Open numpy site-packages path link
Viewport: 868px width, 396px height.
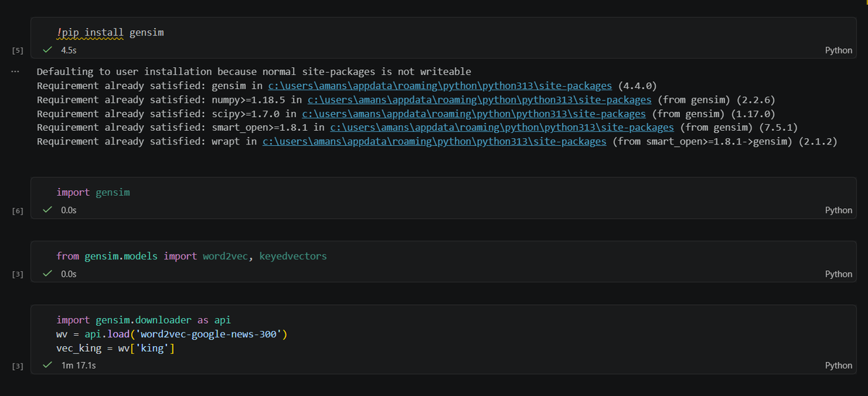(480, 100)
